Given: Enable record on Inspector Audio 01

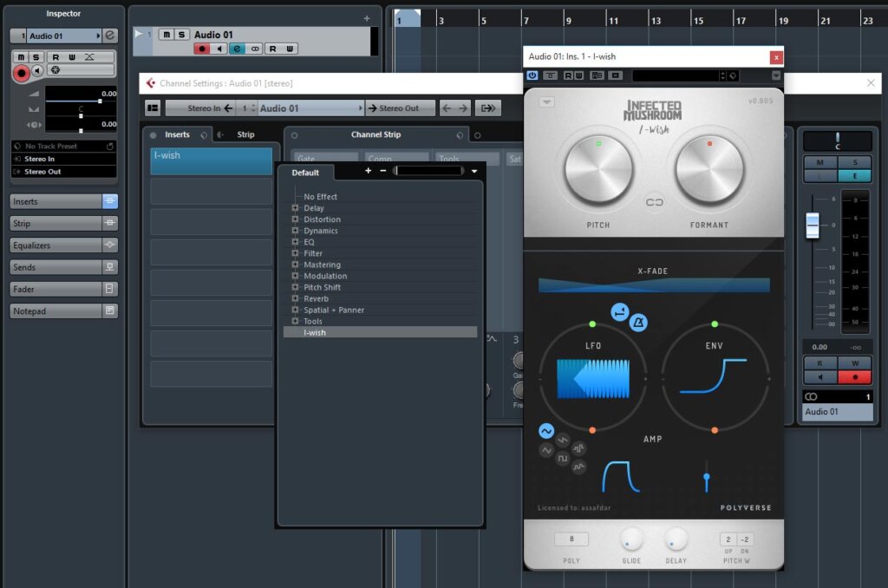Looking at the screenshot, I should coord(21,74).
